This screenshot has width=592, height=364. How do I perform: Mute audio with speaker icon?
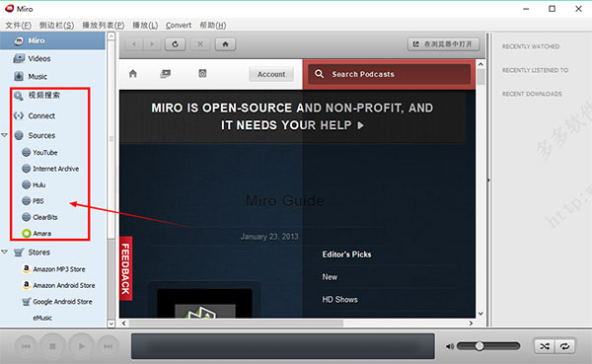(x=449, y=346)
